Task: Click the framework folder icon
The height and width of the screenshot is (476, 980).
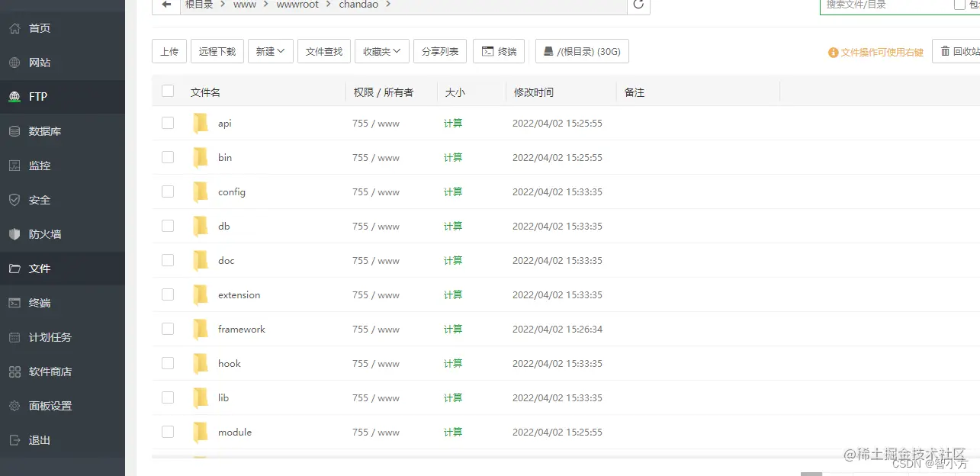Action: click(x=201, y=329)
